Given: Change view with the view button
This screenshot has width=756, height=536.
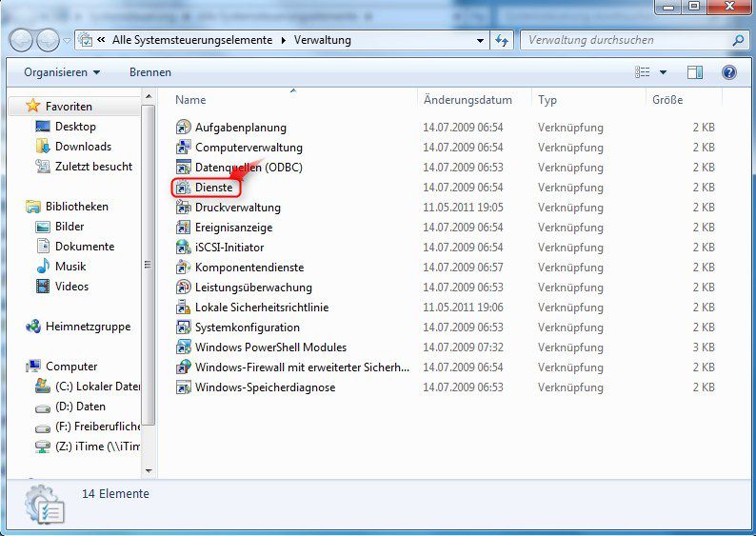Looking at the screenshot, I should pos(642,72).
